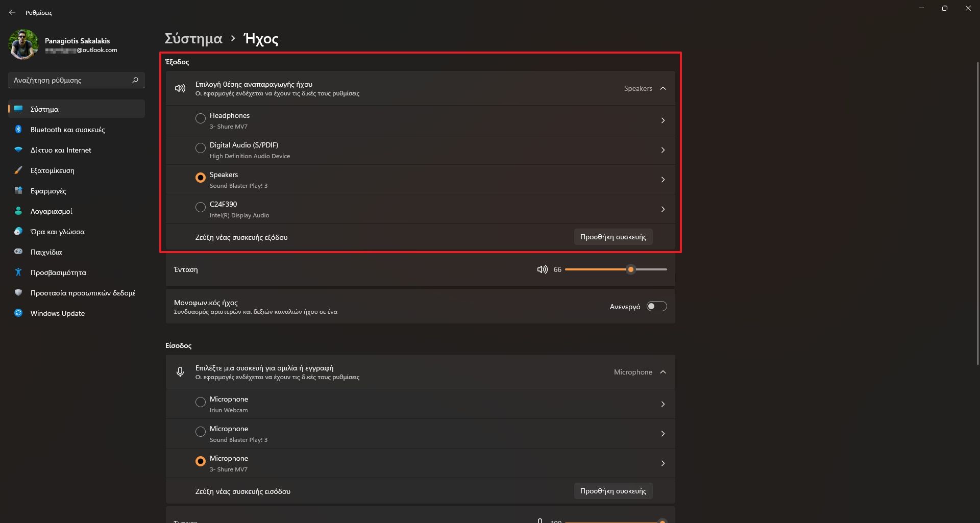Image resolution: width=980 pixels, height=523 pixels.
Task: Open Δίκτυο και Internet section
Action: click(61, 150)
